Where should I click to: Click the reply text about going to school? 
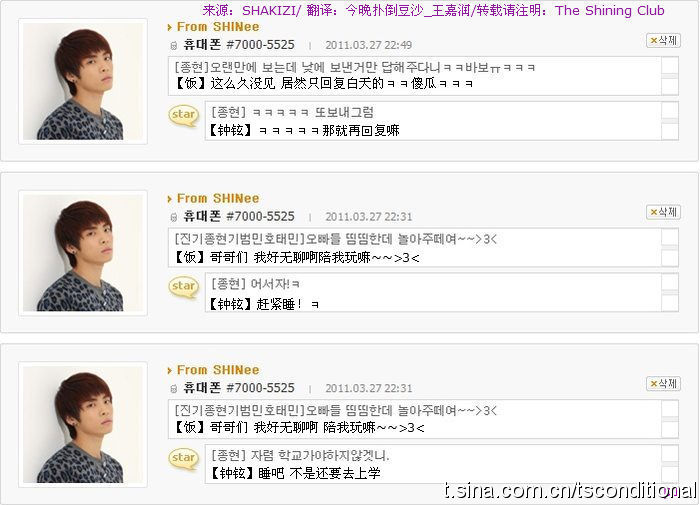300,455
